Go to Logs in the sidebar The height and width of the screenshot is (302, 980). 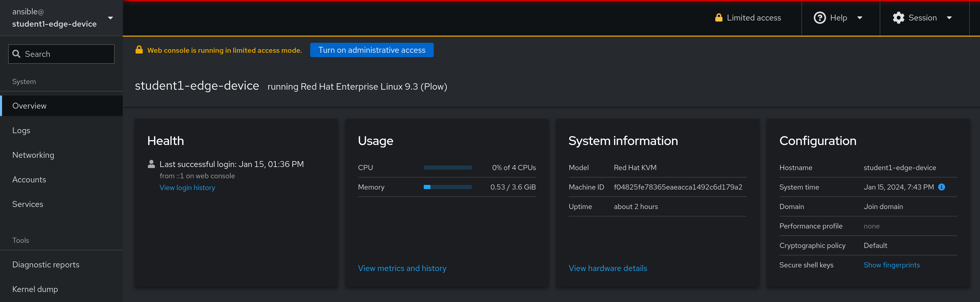[x=62, y=130]
